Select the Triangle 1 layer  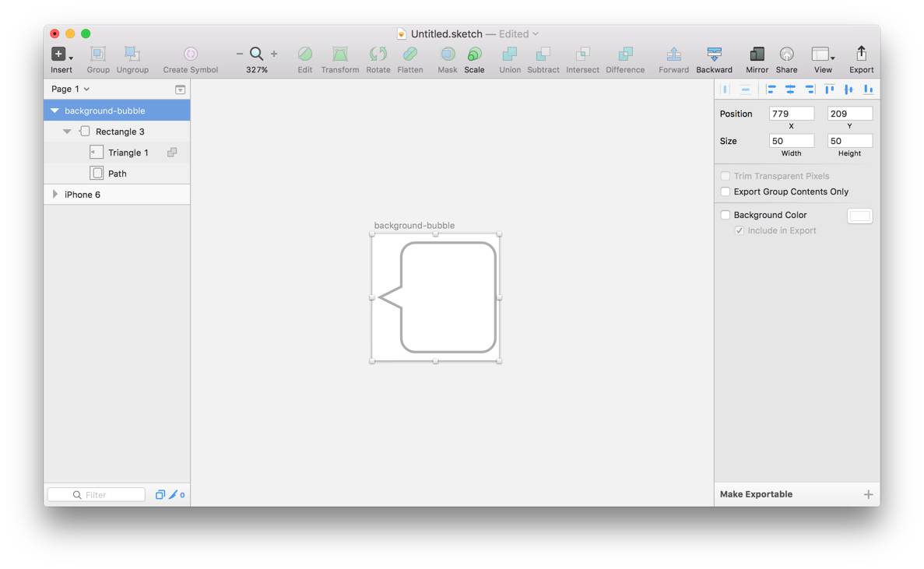point(117,153)
